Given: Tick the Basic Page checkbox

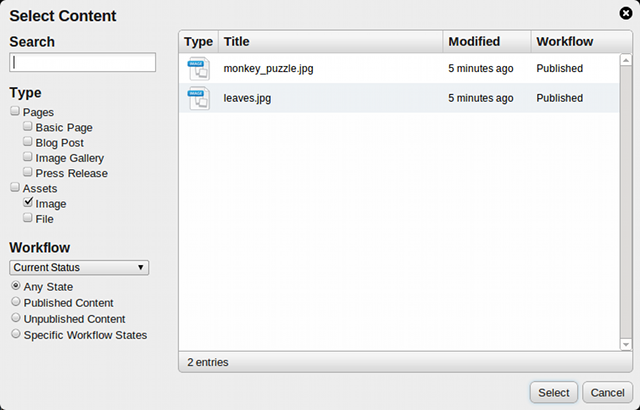Looking at the screenshot, I should click(28, 128).
